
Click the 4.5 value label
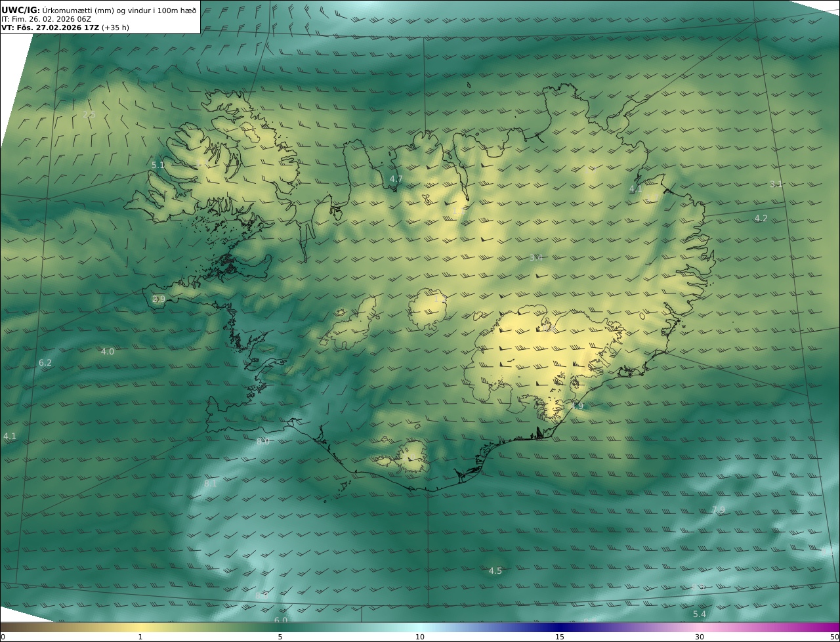(x=495, y=571)
